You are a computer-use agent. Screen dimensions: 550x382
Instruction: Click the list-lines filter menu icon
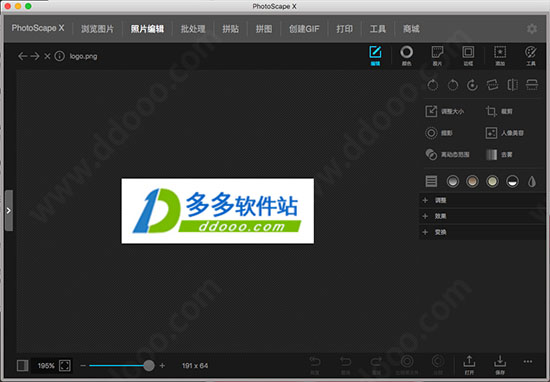point(431,181)
